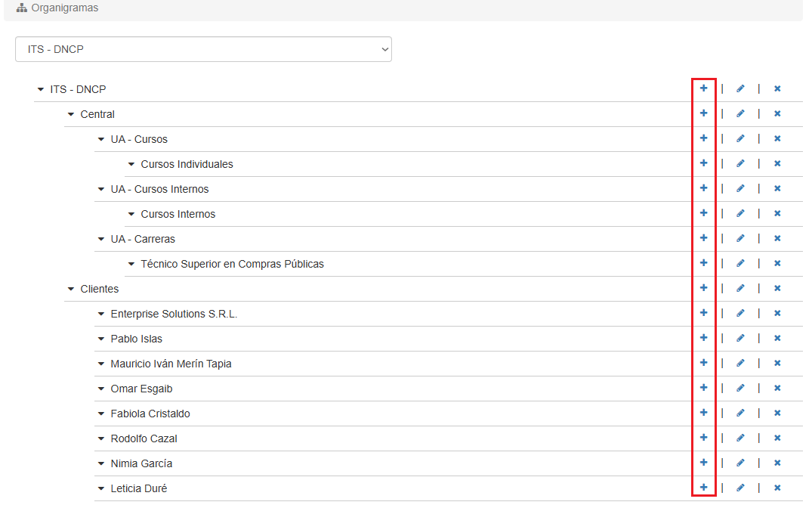The image size is (812, 505).
Task: Edit the Técnico Superior en Compras Públicas node
Action: click(740, 263)
